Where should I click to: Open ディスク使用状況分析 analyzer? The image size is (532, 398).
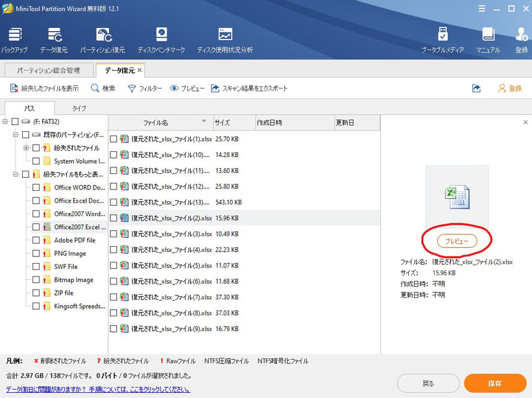pyautogui.click(x=225, y=40)
